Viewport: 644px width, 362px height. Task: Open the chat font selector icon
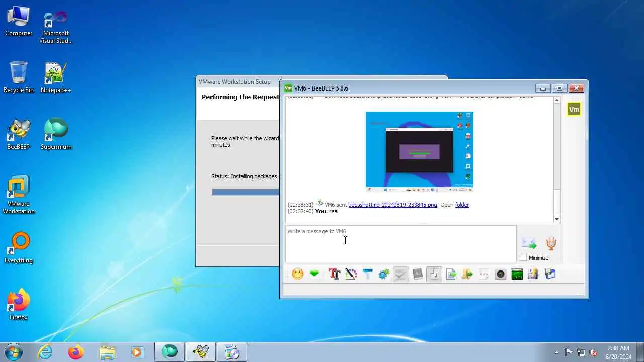coord(334,274)
